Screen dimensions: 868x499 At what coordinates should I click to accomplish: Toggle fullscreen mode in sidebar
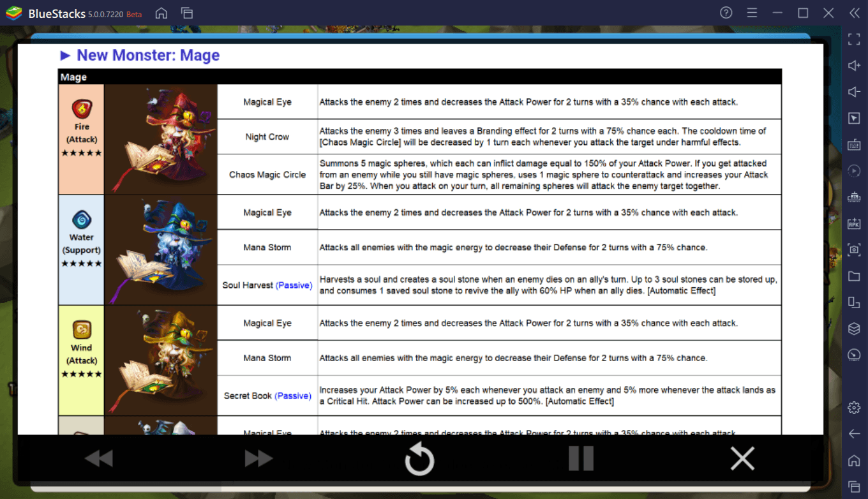854,40
